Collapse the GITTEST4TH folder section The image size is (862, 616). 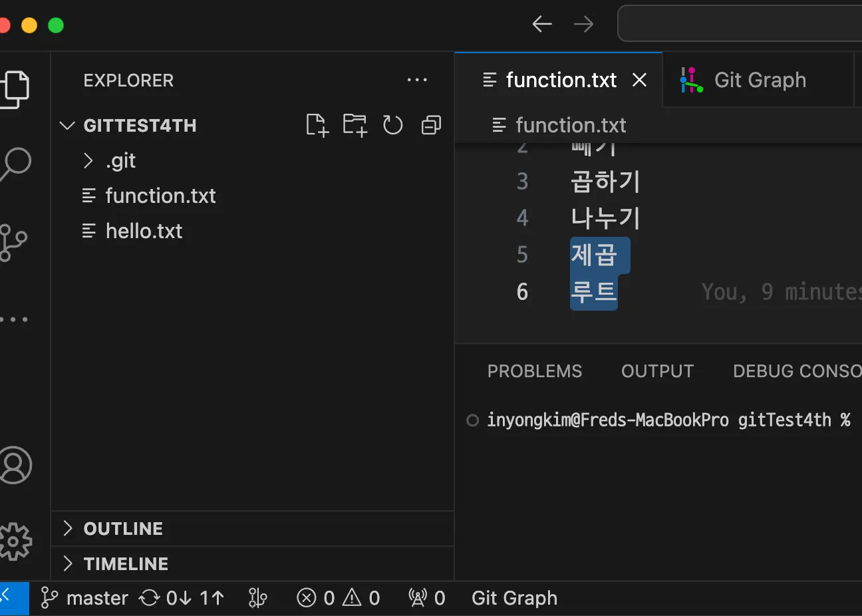pyautogui.click(x=140, y=126)
